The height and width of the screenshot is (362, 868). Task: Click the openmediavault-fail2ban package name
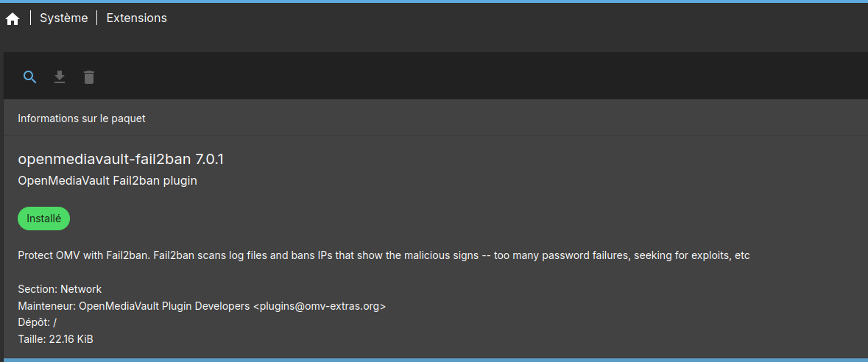(105, 159)
